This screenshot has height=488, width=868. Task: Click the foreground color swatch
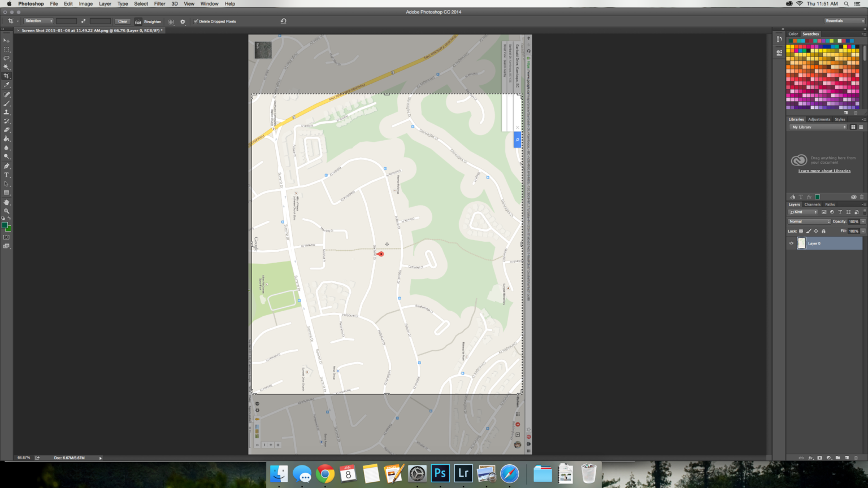pos(5,225)
